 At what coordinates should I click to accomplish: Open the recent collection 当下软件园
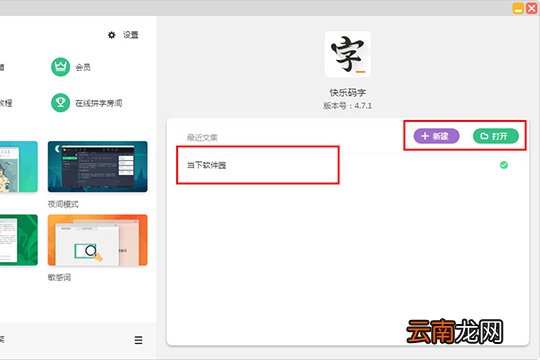[206, 165]
